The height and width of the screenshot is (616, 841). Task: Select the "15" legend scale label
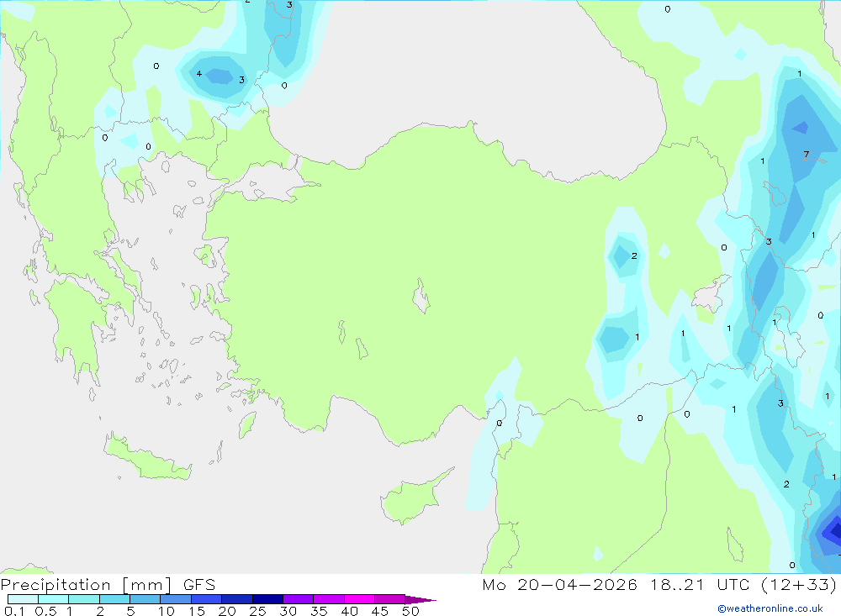point(197,611)
